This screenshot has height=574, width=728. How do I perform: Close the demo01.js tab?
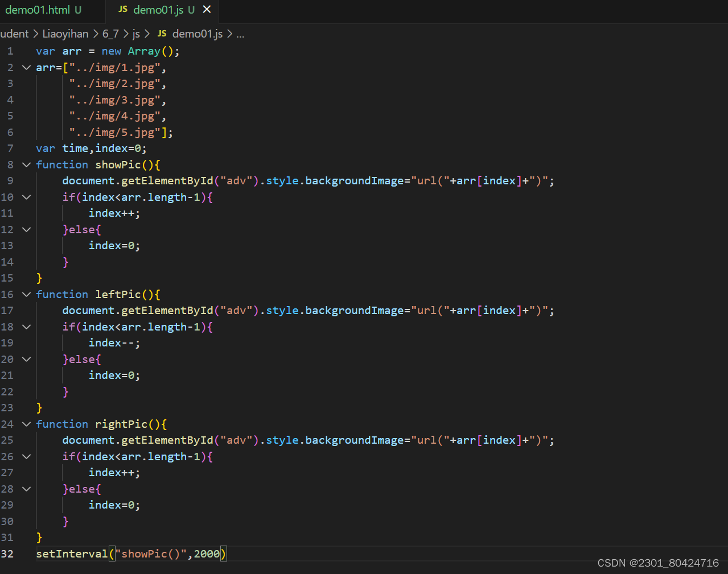pyautogui.click(x=207, y=9)
